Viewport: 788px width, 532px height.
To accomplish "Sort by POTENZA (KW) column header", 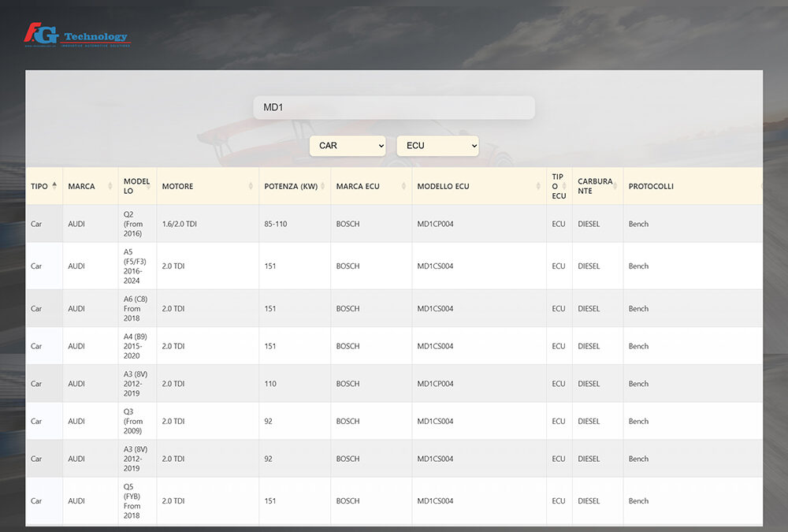I will (291, 187).
